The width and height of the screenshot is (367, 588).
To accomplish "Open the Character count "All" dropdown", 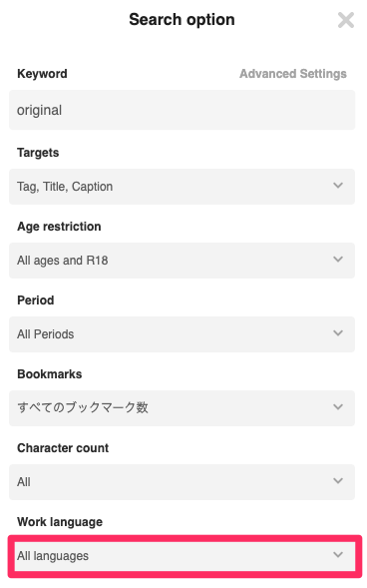I will (182, 482).
